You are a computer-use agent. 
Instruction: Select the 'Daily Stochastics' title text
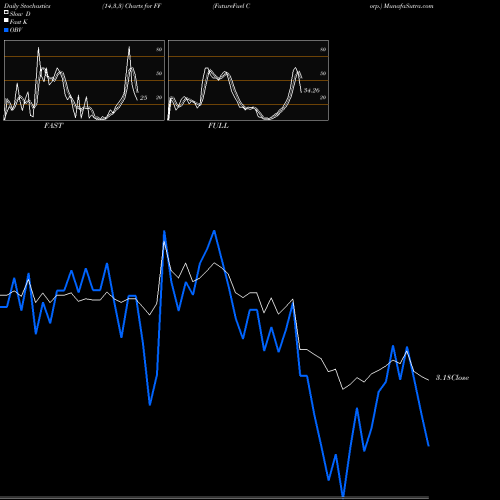(26, 6)
